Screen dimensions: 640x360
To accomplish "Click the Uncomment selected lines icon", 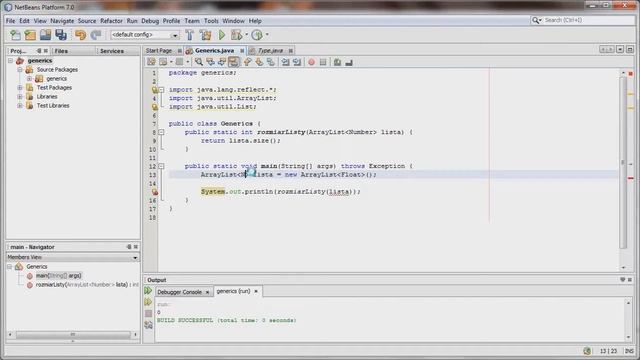I will [x=349, y=62].
